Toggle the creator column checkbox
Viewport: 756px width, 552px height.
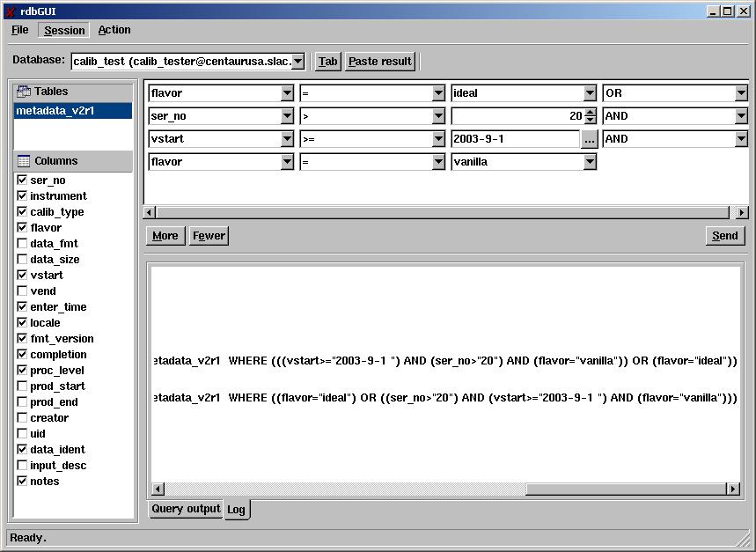click(x=22, y=418)
